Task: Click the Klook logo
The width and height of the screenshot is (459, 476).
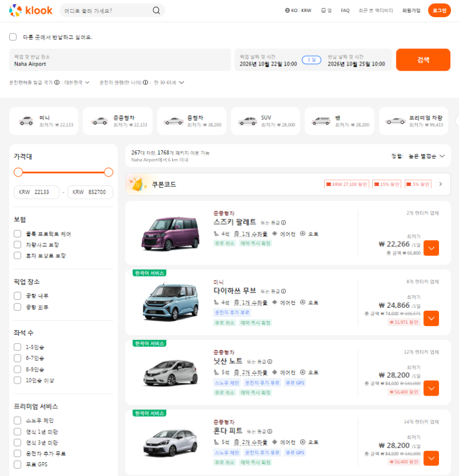Action: pos(30,11)
